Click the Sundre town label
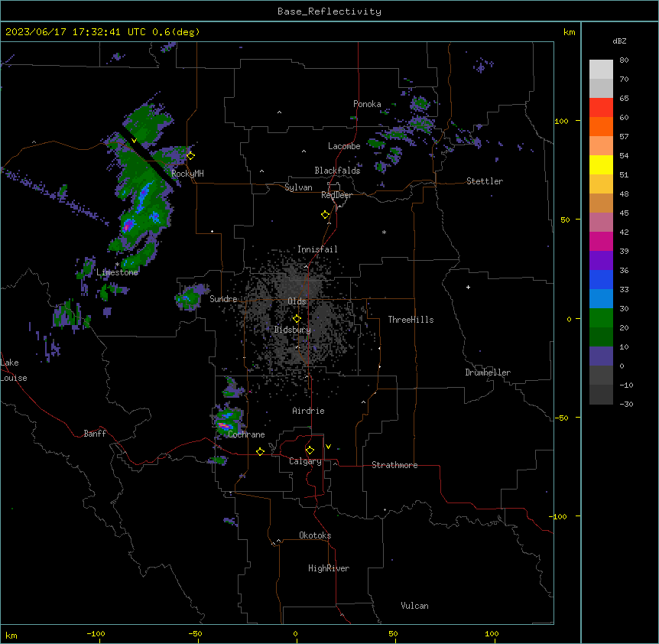659x644 pixels. 223,299
